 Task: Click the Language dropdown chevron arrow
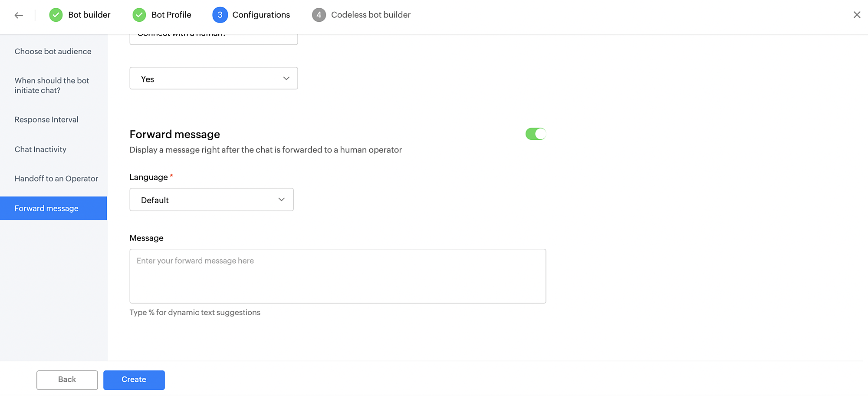tap(281, 199)
